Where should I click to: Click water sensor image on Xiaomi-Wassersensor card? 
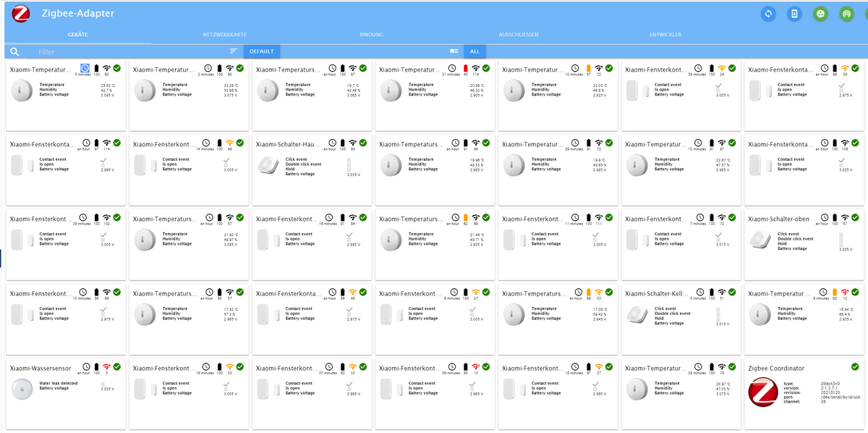(21, 389)
